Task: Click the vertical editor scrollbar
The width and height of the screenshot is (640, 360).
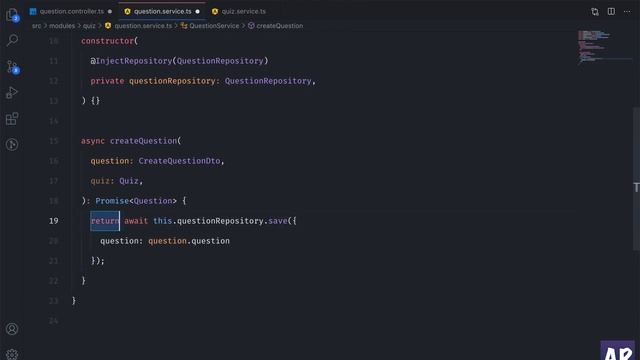Action: tap(636, 180)
